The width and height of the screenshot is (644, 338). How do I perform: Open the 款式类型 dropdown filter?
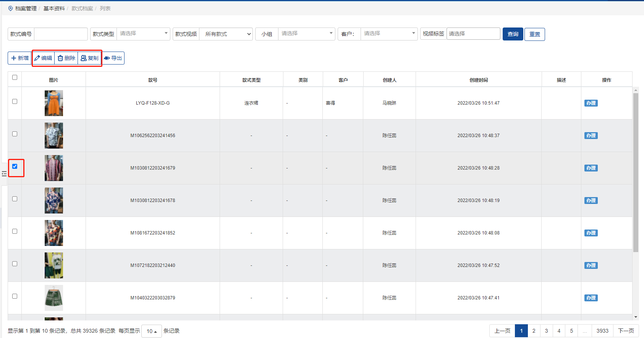click(143, 34)
